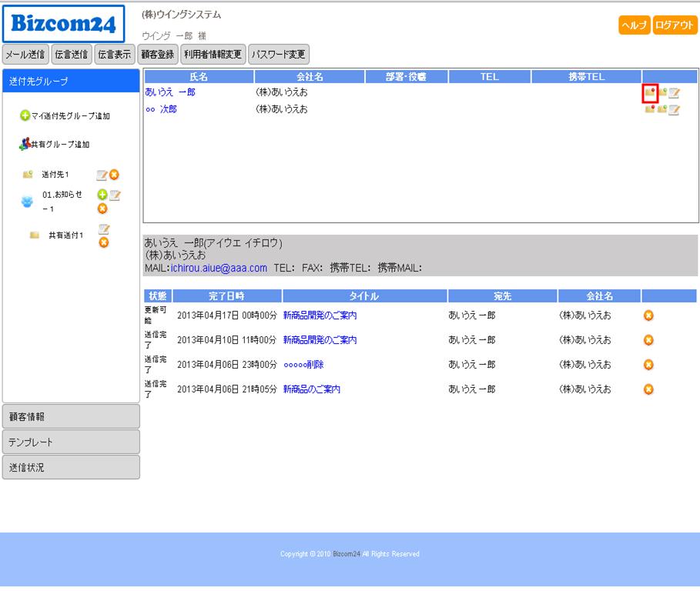The height and width of the screenshot is (591, 700).
Task: Select the 共有送付1 group in sidebar
Action: (x=65, y=235)
